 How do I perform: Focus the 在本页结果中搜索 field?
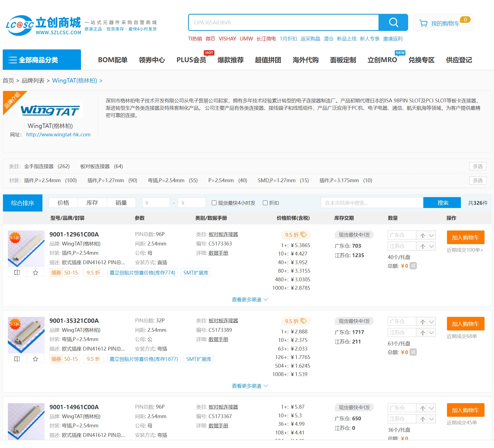(x=372, y=203)
